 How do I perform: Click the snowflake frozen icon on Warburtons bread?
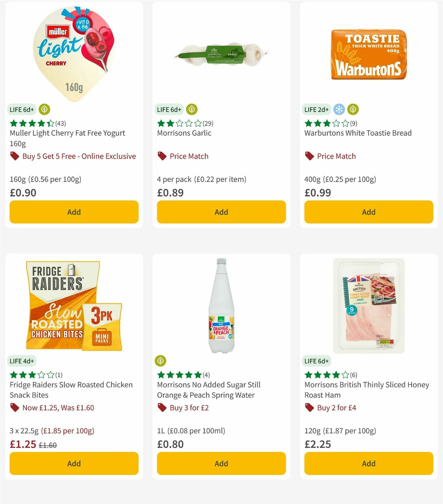click(x=339, y=109)
